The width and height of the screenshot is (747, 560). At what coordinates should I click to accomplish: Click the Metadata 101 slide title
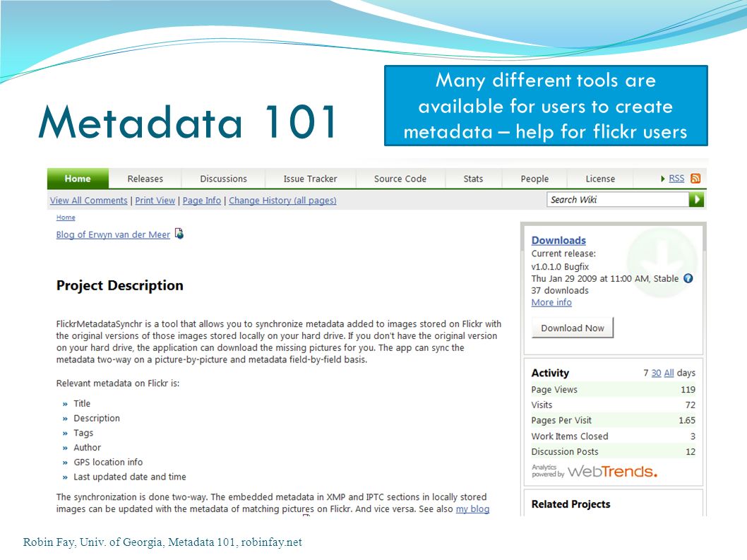click(189, 121)
